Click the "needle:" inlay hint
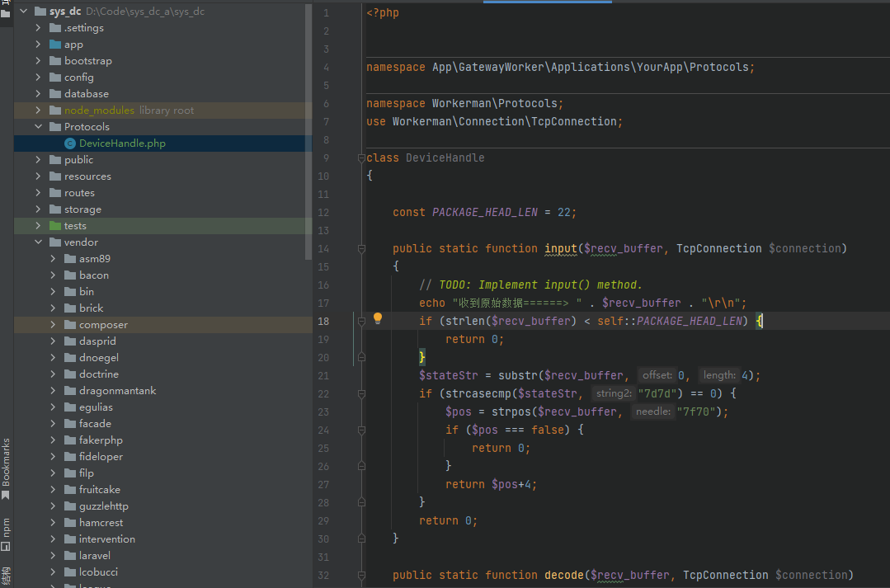The width and height of the screenshot is (890, 588). click(x=652, y=412)
